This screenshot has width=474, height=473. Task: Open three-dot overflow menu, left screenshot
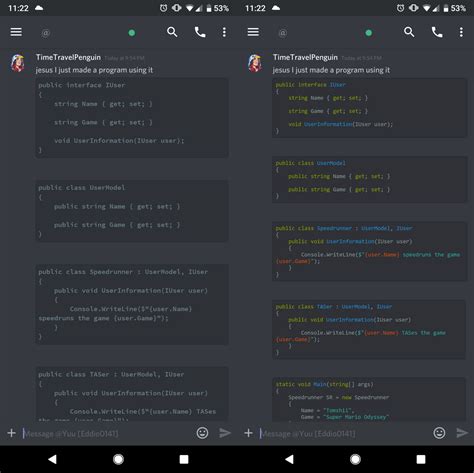coord(224,32)
